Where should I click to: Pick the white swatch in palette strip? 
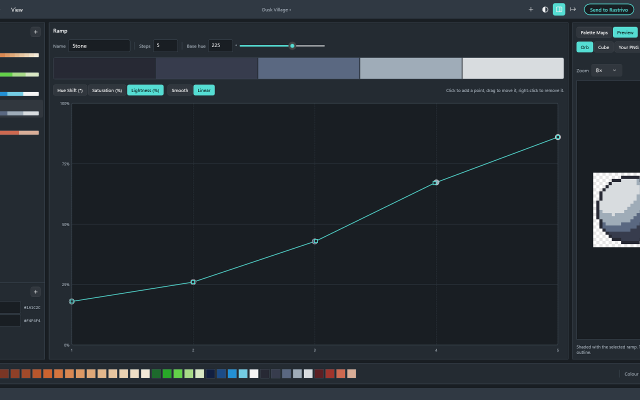pyautogui.click(x=254, y=373)
